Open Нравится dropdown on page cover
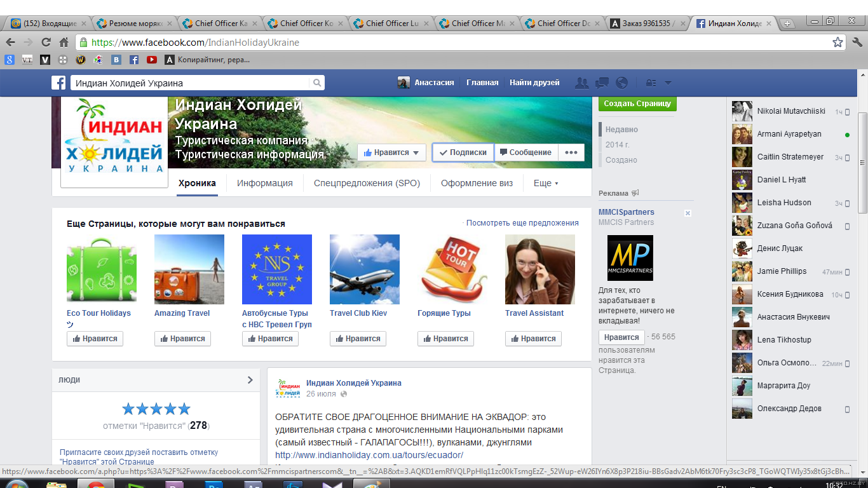The image size is (868, 488). (391, 152)
